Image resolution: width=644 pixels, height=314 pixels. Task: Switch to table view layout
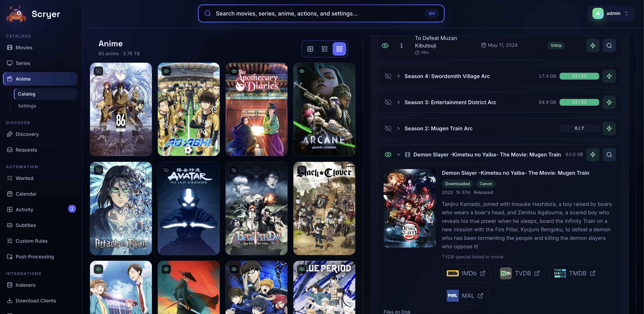click(310, 49)
